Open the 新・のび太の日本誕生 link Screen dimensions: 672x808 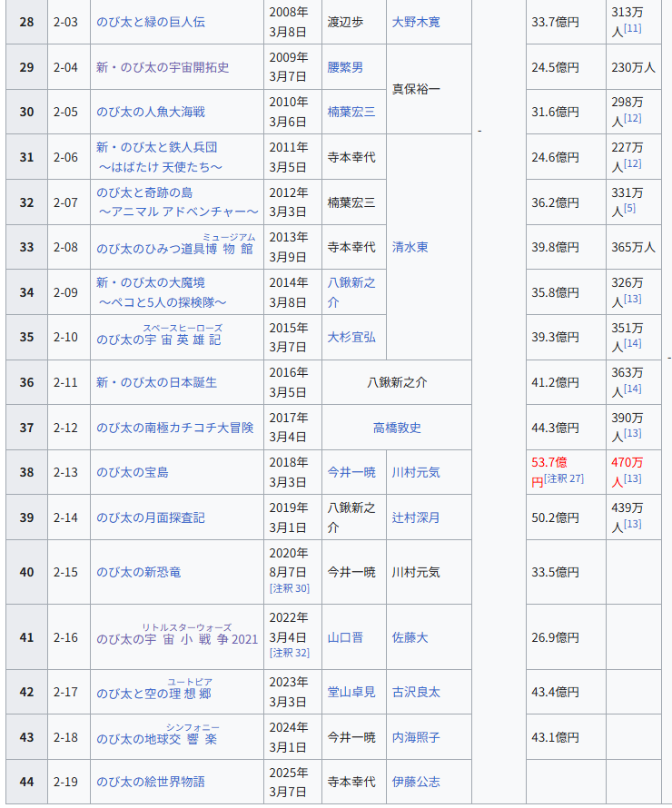[156, 382]
